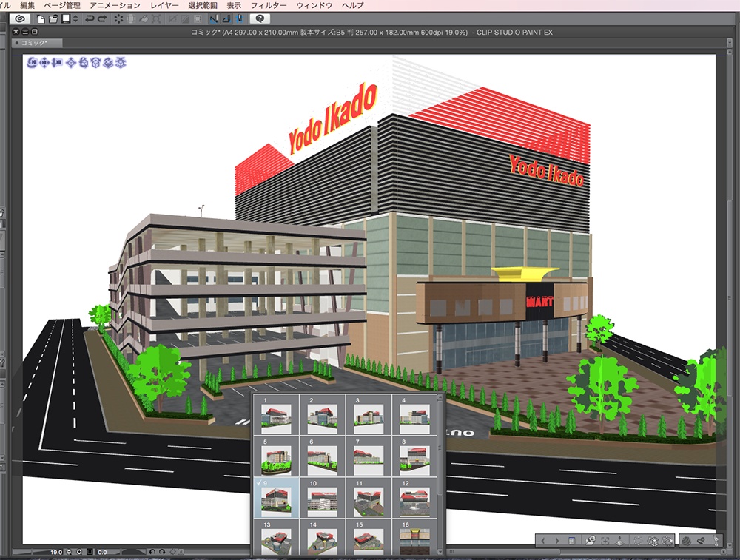740x560 pixels.
Task: Click the 19.0 zoom value field
Action: pos(55,552)
